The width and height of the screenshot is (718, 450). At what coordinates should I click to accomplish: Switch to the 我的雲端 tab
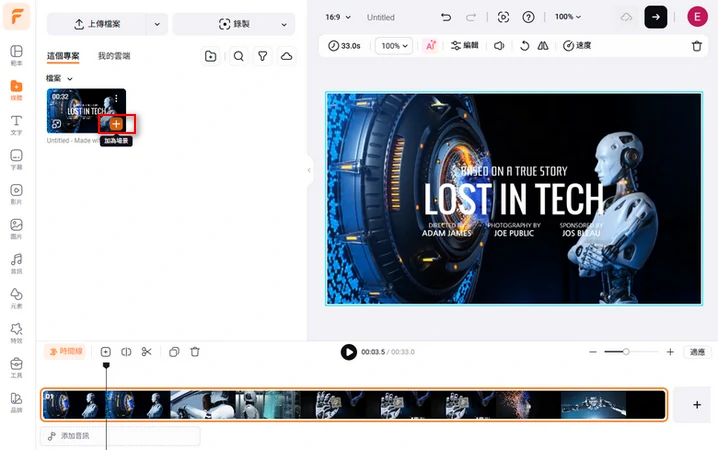point(114,57)
